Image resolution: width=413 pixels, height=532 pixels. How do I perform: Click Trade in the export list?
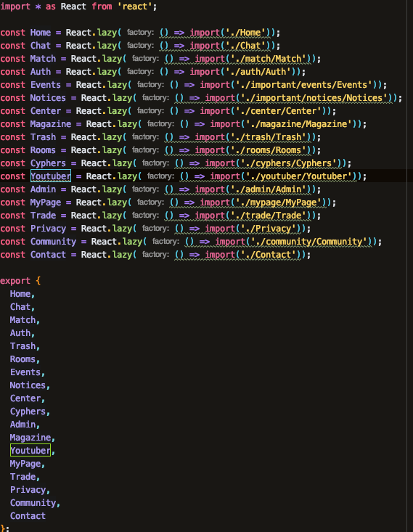tap(23, 477)
